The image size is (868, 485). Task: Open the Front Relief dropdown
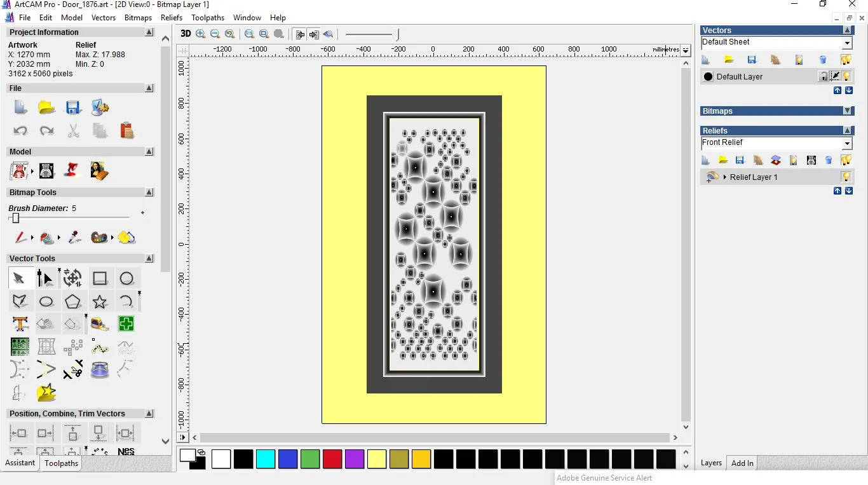click(x=847, y=143)
